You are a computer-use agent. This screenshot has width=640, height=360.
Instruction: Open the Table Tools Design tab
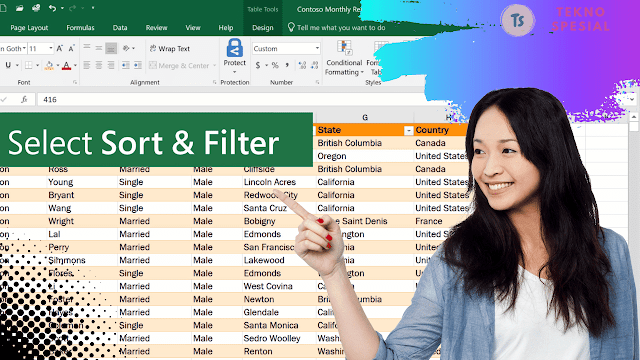[262, 28]
